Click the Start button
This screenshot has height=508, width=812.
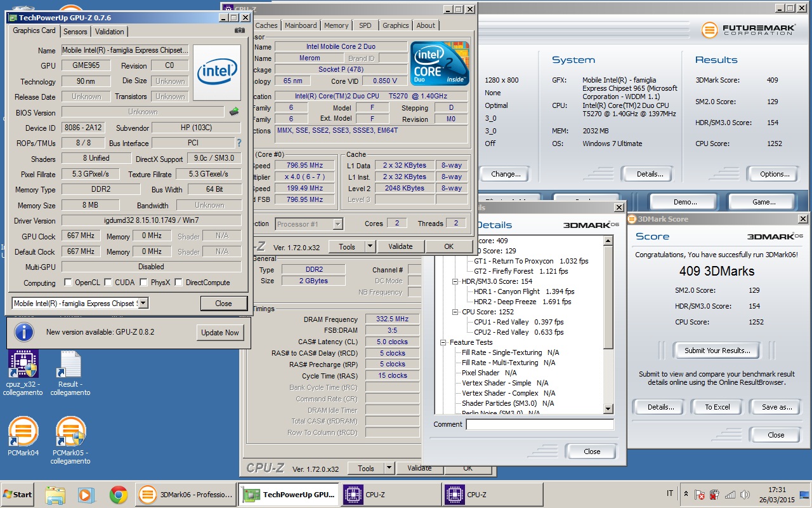coord(18,494)
